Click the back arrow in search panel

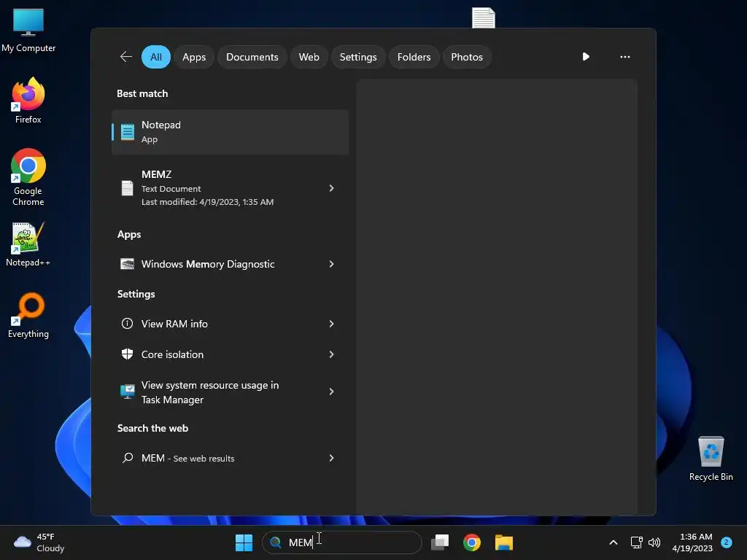(x=125, y=57)
